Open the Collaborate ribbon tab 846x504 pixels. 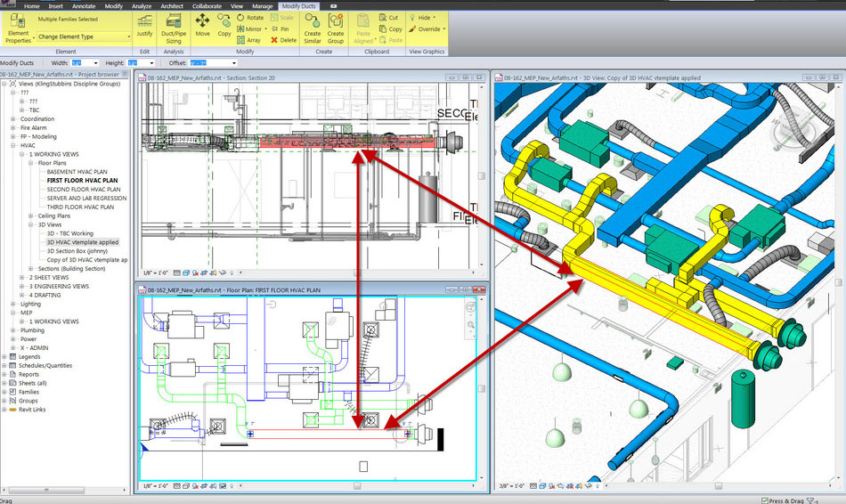(207, 5)
